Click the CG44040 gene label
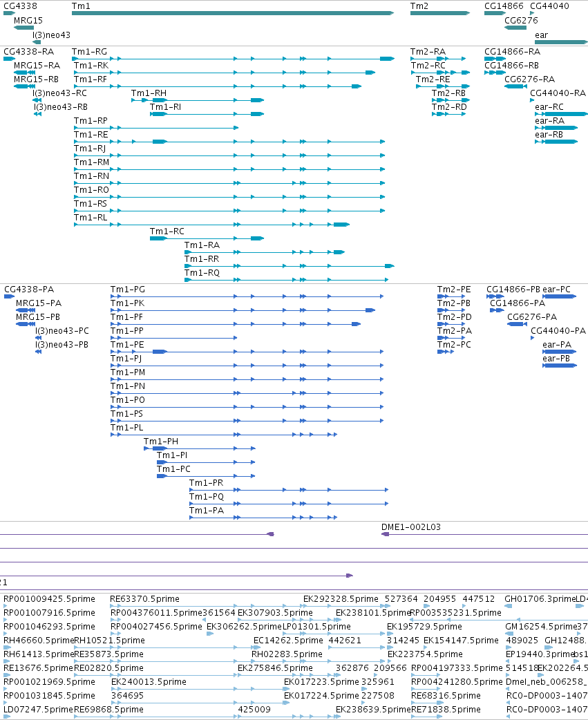Viewport: 588px width, 720px height. (x=549, y=6)
